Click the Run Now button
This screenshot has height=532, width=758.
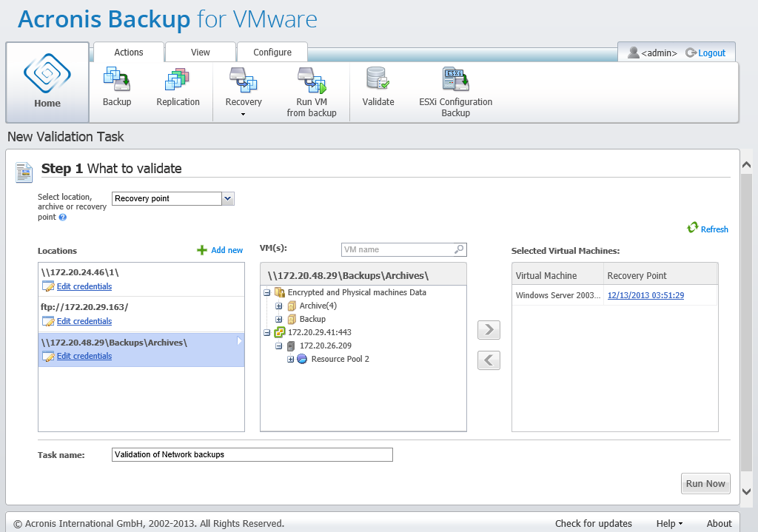tap(705, 484)
